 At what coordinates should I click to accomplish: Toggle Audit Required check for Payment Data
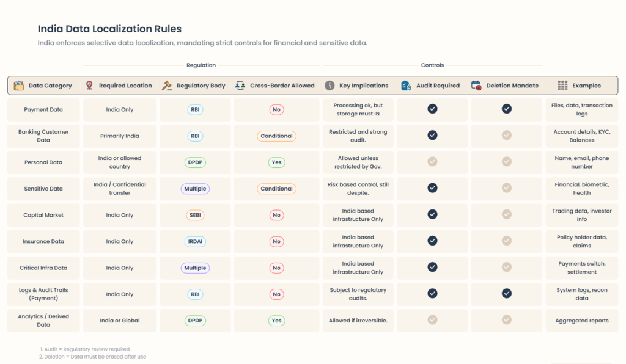432,109
